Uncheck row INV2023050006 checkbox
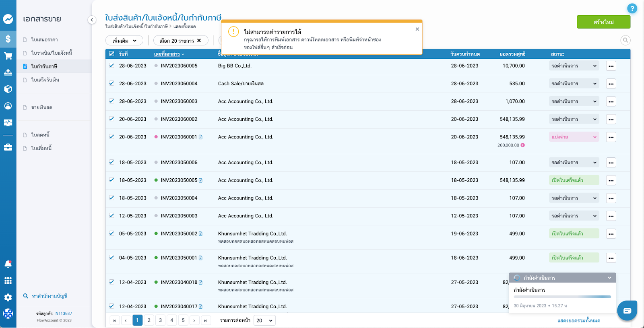This screenshot has width=644, height=328. click(x=111, y=162)
